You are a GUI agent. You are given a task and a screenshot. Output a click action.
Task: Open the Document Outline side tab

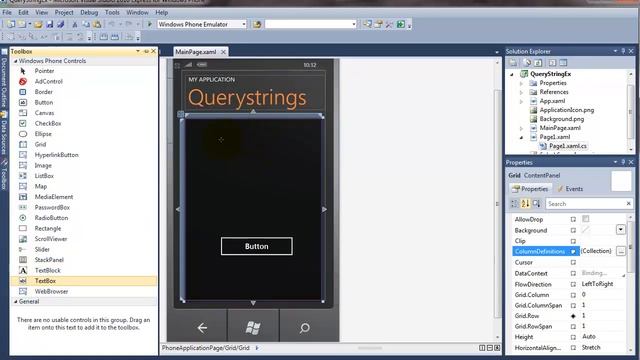pyautogui.click(x=4, y=78)
